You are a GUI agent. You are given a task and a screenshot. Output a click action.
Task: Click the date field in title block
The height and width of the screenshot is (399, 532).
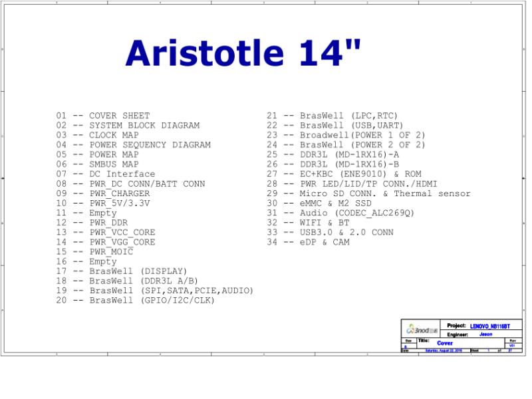pyautogui.click(x=444, y=350)
